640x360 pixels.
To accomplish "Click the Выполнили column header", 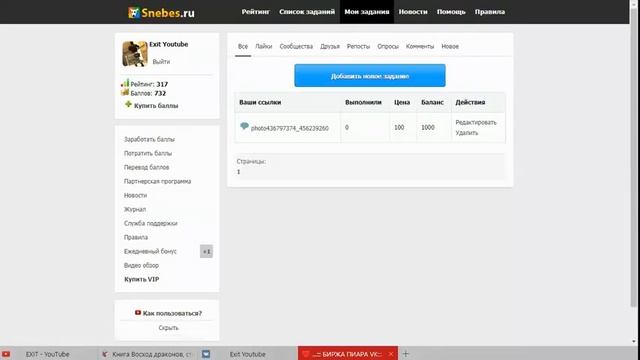I will (x=363, y=102).
